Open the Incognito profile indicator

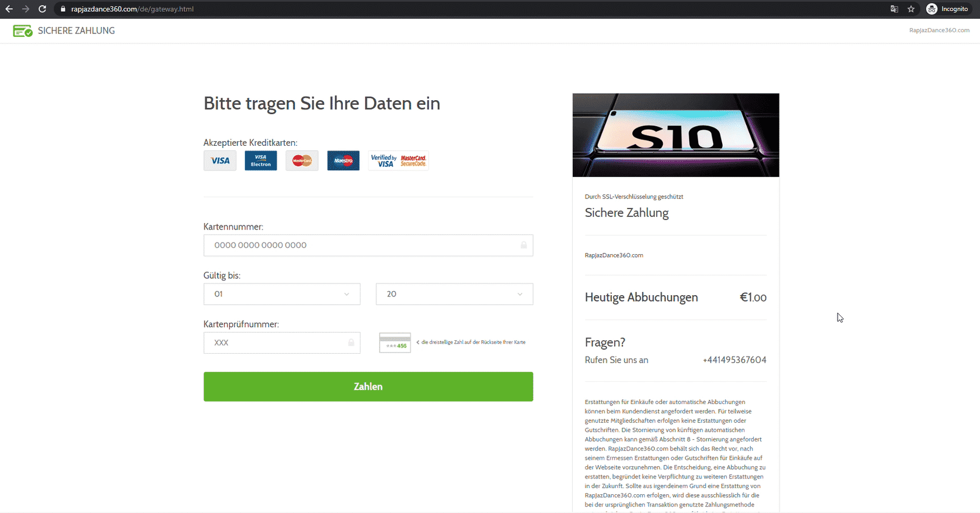point(947,9)
